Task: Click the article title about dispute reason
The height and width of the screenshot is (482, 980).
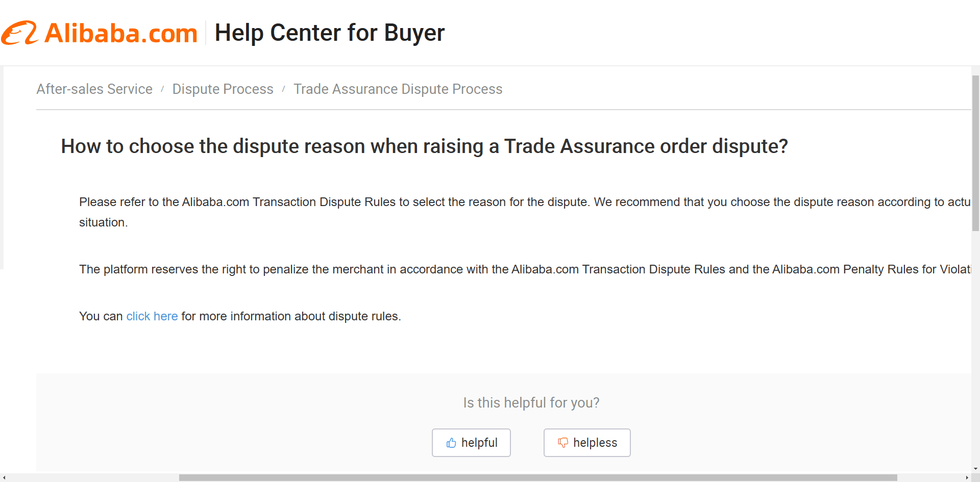Action: pos(425,146)
